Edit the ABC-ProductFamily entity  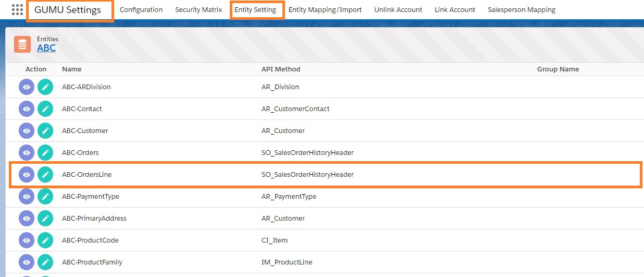(x=45, y=262)
